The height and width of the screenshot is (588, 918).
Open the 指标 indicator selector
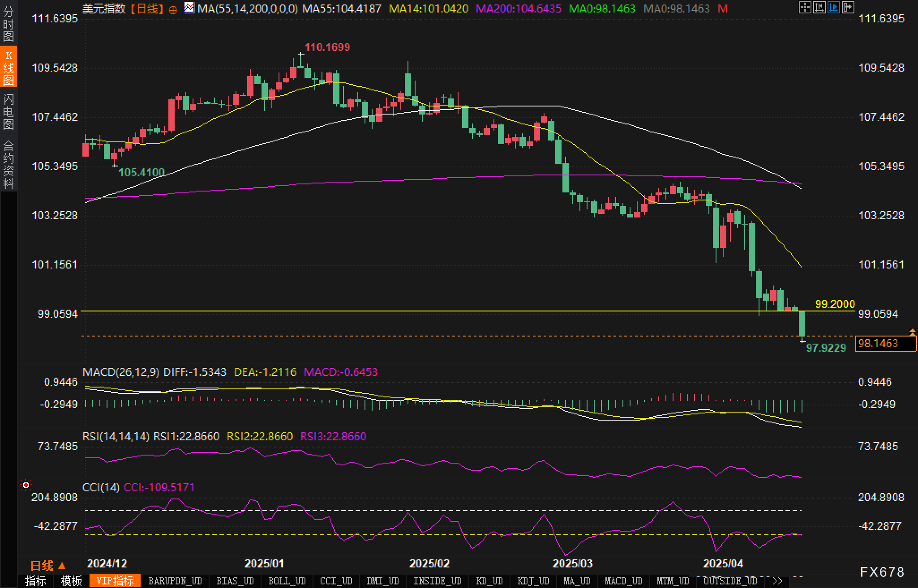[x=36, y=581]
